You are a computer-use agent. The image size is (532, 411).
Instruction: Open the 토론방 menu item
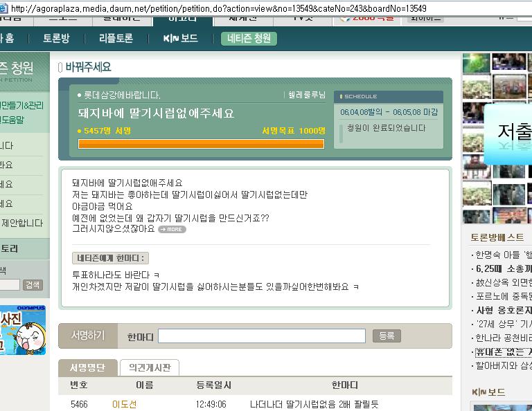click(56, 38)
